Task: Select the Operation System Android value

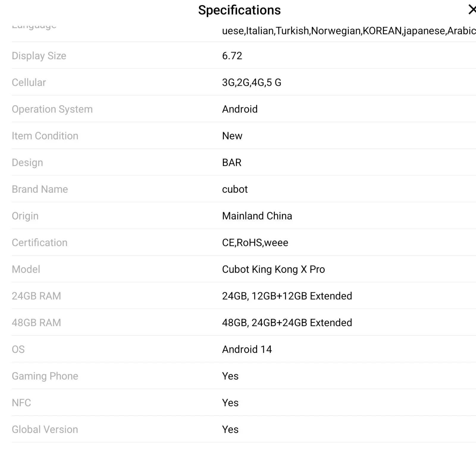Action: (x=240, y=109)
